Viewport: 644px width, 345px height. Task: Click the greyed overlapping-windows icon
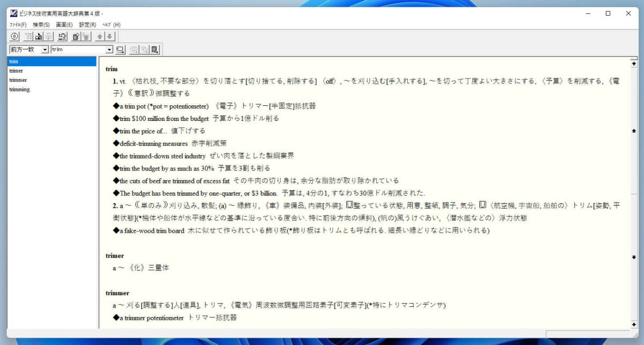click(144, 49)
